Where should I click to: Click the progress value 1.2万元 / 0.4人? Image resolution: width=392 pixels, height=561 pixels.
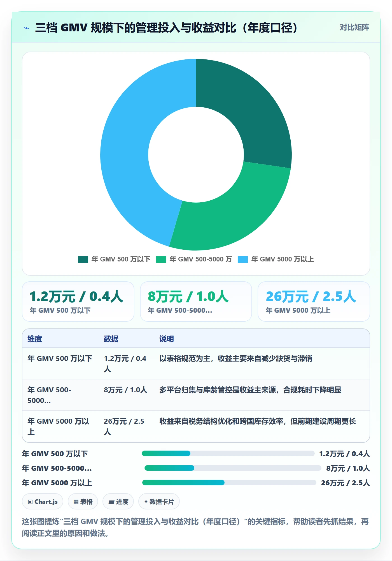click(345, 454)
